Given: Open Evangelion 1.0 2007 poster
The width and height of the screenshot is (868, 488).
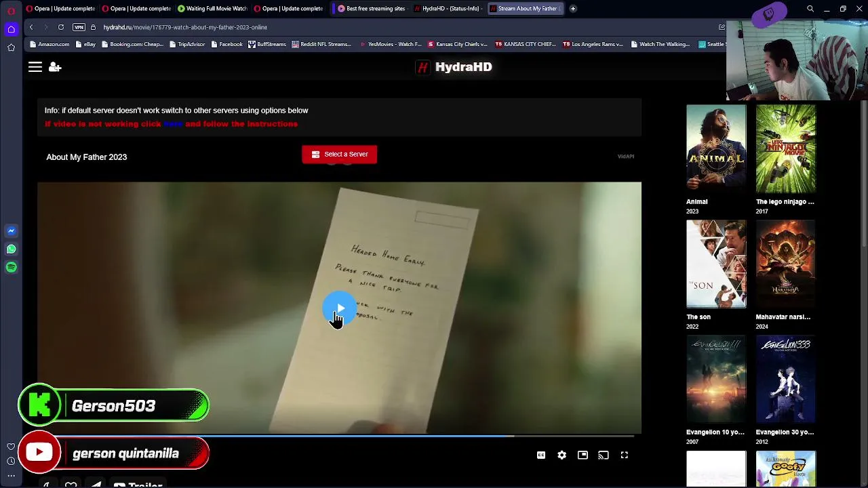Looking at the screenshot, I should pos(716,379).
